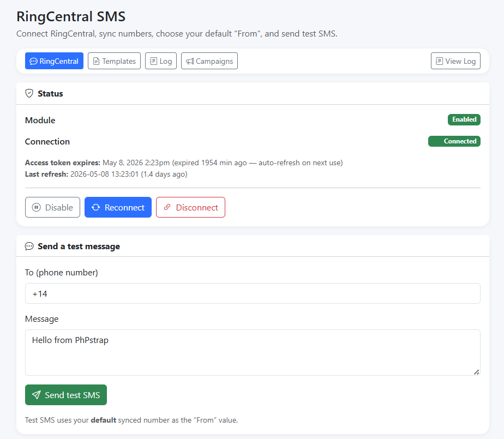
Task: Click the View Log button
Action: (455, 61)
